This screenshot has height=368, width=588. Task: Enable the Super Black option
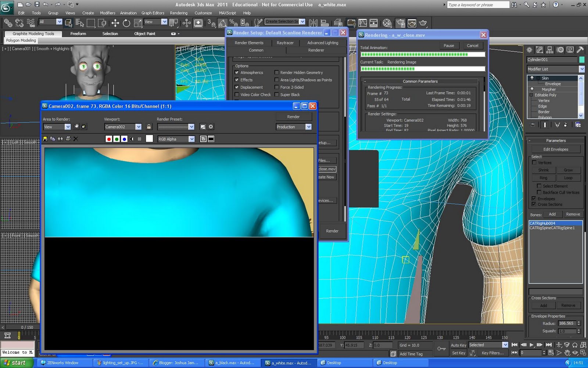click(276, 95)
